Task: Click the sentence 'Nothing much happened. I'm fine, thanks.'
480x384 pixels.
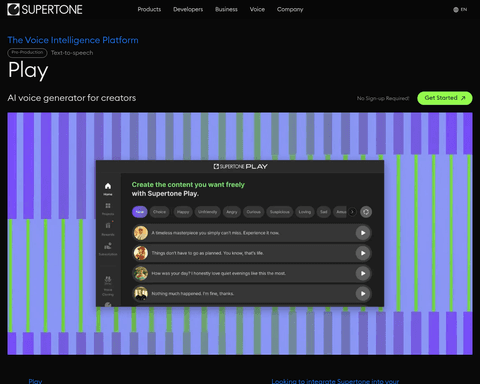Action: 193,294
